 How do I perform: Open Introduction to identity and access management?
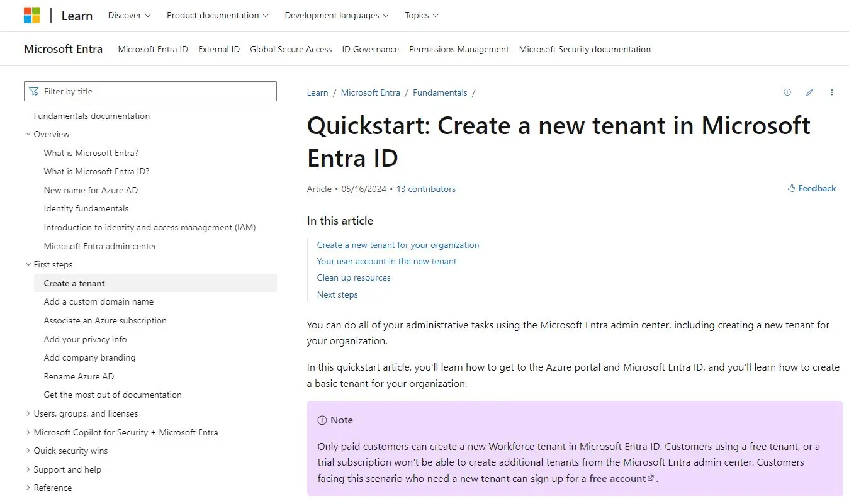[x=150, y=227]
